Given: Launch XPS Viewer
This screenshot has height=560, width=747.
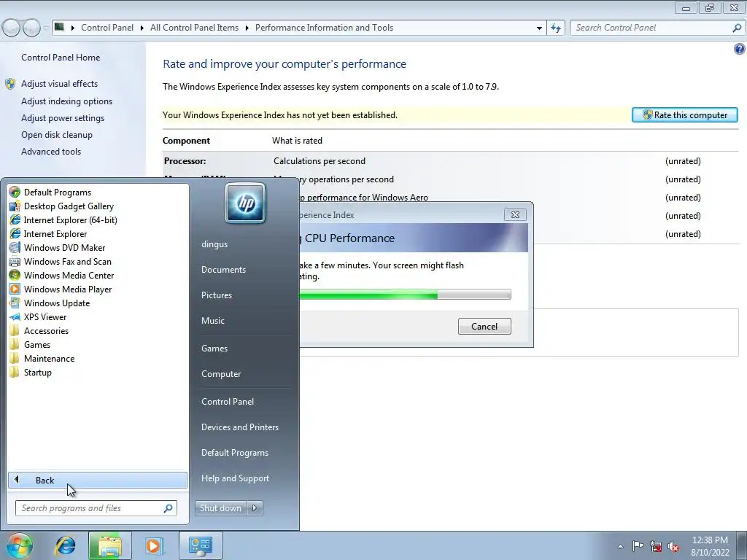Looking at the screenshot, I should [38, 316].
